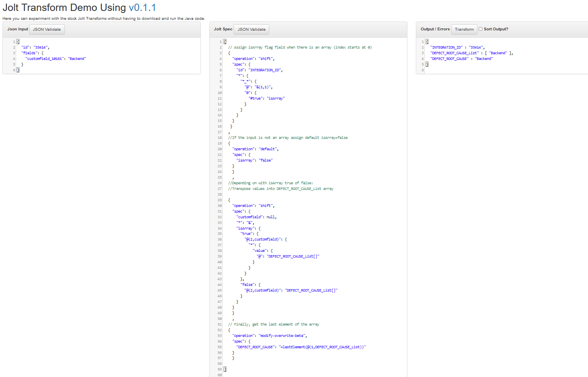588x377 pixels.
Task: Click the INTEGRATION_ID line in Output
Action: 457,47
